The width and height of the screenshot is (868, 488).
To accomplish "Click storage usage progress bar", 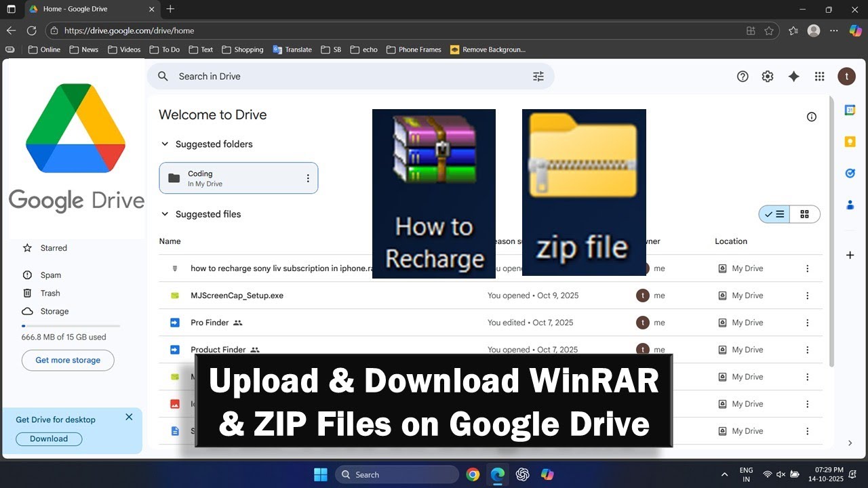I will (x=71, y=326).
